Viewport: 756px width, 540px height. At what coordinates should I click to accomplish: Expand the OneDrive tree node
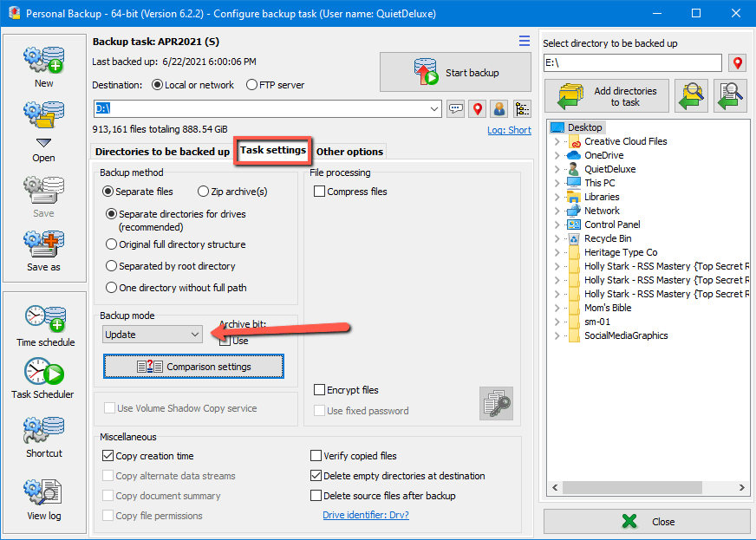click(x=557, y=155)
